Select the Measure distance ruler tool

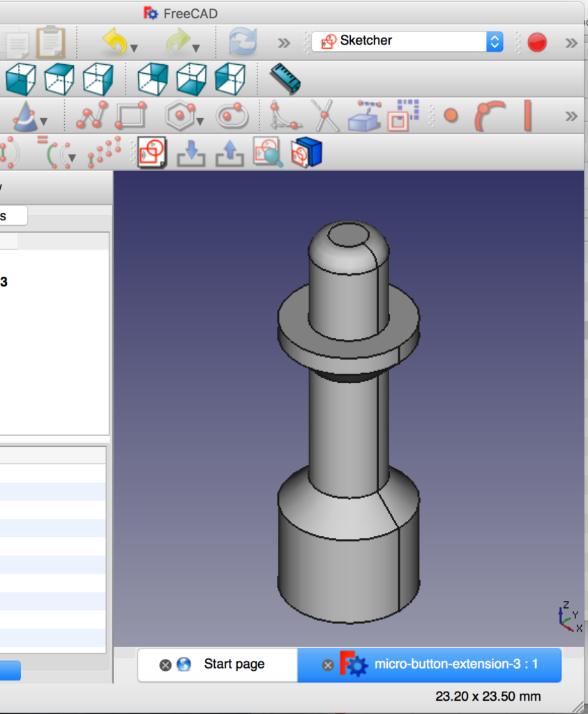click(x=285, y=78)
